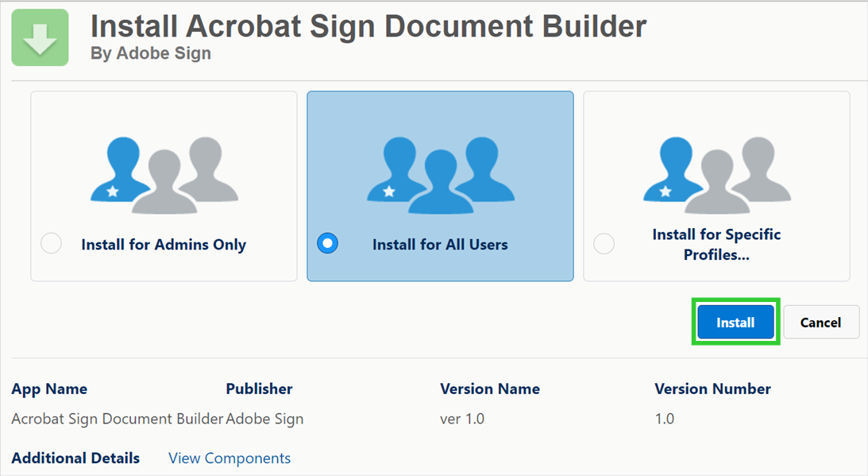
Task: Click the "Install for All Users" label text
Action: [x=440, y=245]
